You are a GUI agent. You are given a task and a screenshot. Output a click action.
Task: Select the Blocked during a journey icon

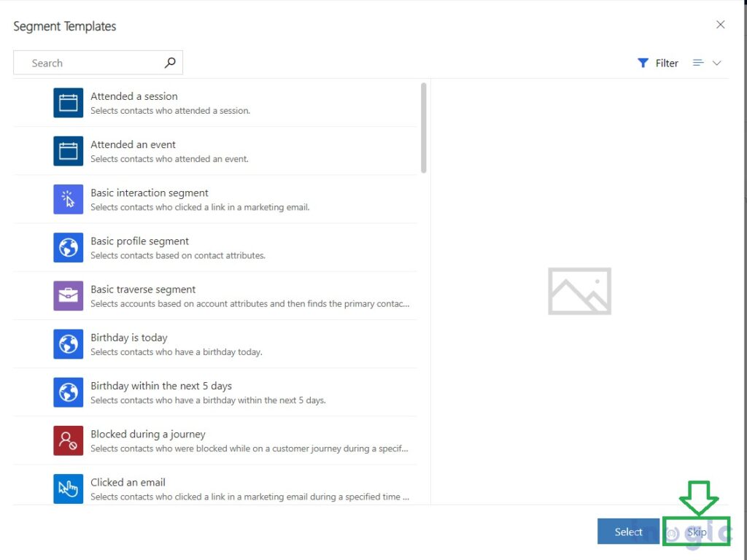pyautogui.click(x=68, y=440)
